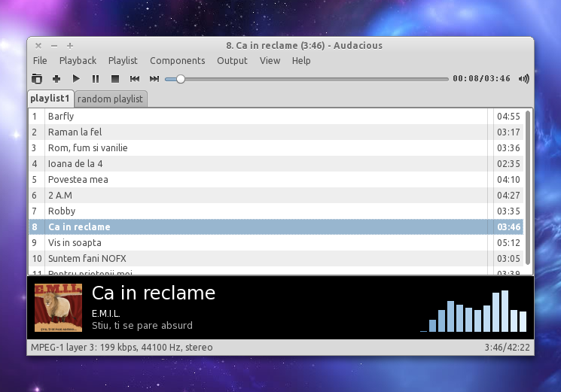Click the 00:08/03:46 time display

pyautogui.click(x=481, y=78)
